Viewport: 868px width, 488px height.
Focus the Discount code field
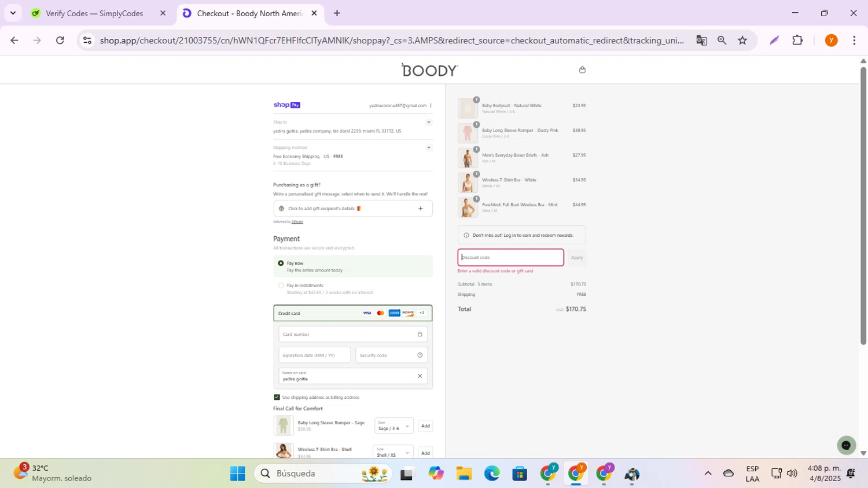pos(510,258)
